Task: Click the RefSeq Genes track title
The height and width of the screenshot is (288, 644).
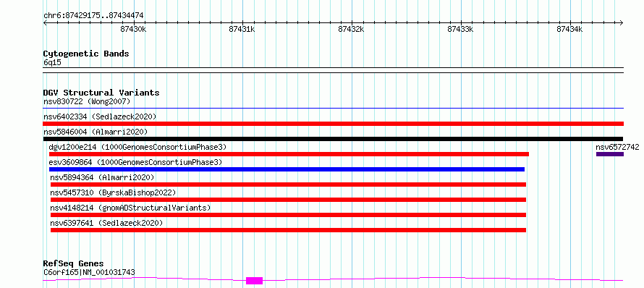Action: (73, 263)
